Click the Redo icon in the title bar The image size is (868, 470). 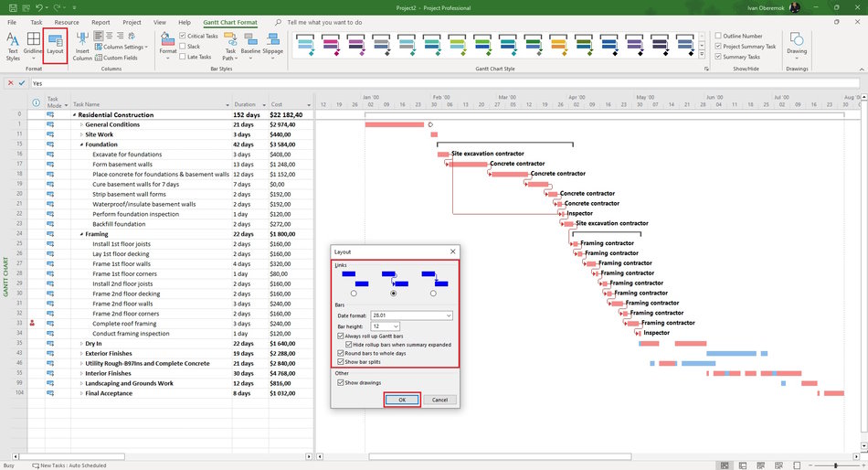click(x=58, y=7)
